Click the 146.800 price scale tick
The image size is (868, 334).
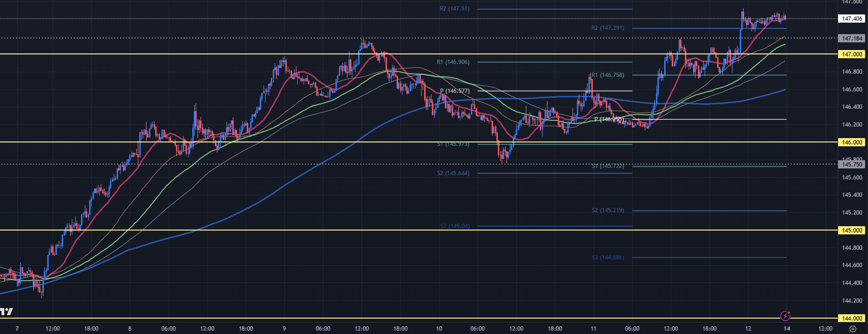pos(852,72)
